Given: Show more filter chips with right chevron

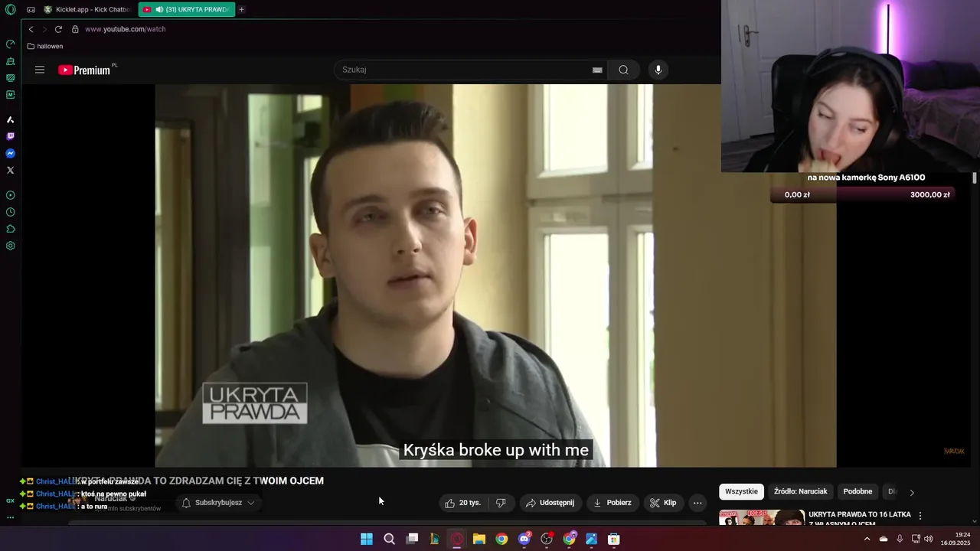Looking at the screenshot, I should point(912,492).
